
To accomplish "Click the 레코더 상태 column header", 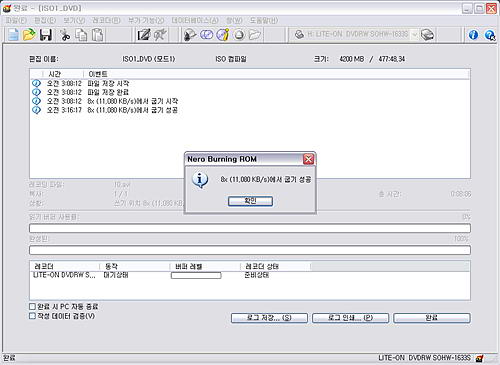I will [275, 266].
